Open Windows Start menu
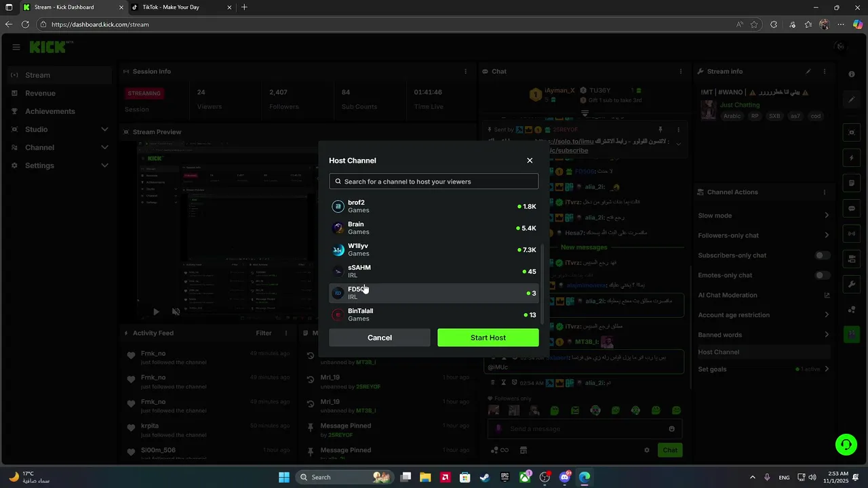Viewport: 868px width, 488px height. click(284, 477)
